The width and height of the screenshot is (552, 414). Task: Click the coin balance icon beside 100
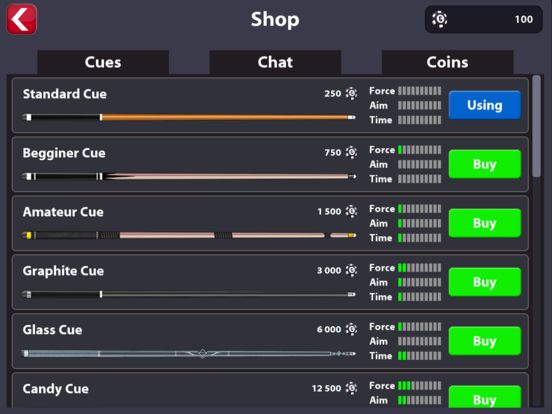[440, 19]
